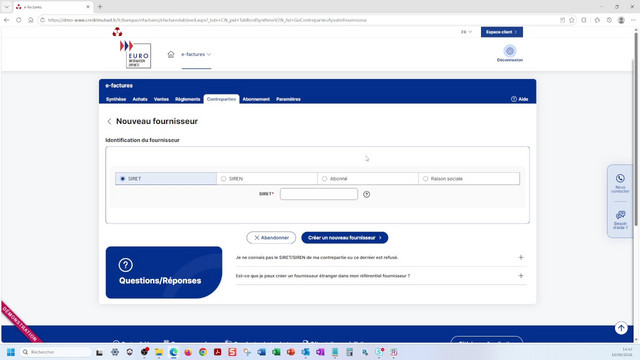
Task: Click the Déconnexion logout icon
Action: (x=510, y=51)
